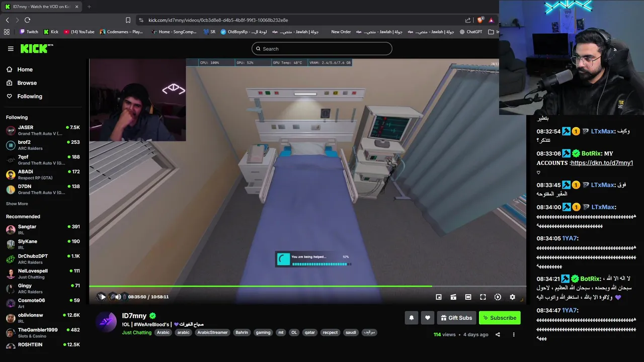Click the KICK logo
Screen dimensions: 644x362
point(37,48)
